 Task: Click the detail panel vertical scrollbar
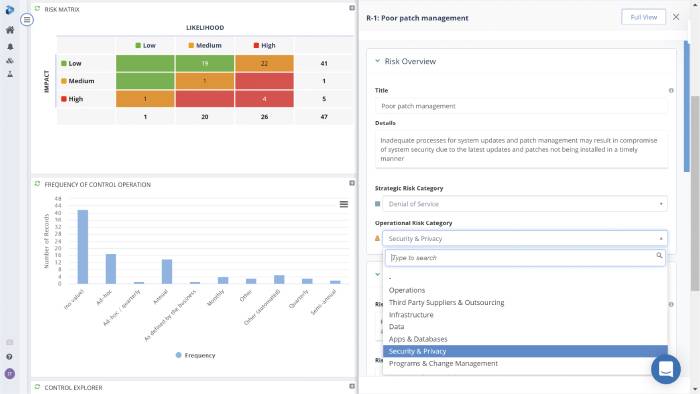(687, 107)
